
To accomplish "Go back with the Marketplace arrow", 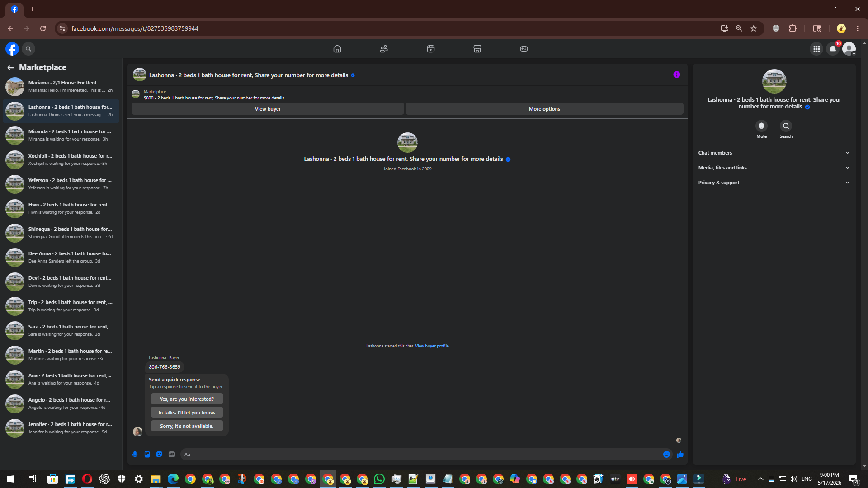I will click(x=10, y=67).
